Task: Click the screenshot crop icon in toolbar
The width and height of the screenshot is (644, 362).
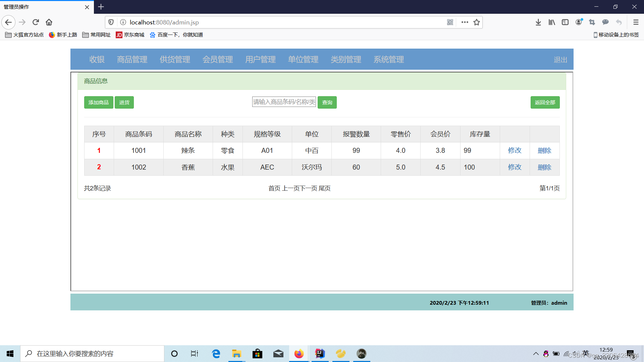Action: tap(592, 22)
